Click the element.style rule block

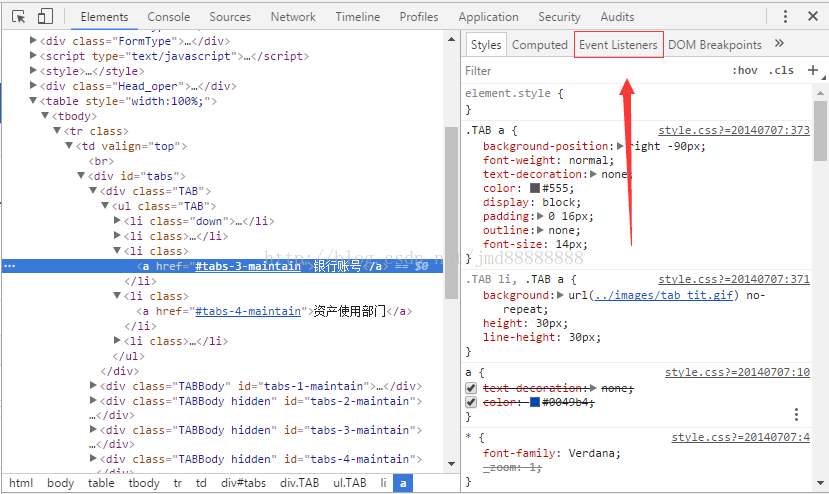pyautogui.click(x=637, y=101)
